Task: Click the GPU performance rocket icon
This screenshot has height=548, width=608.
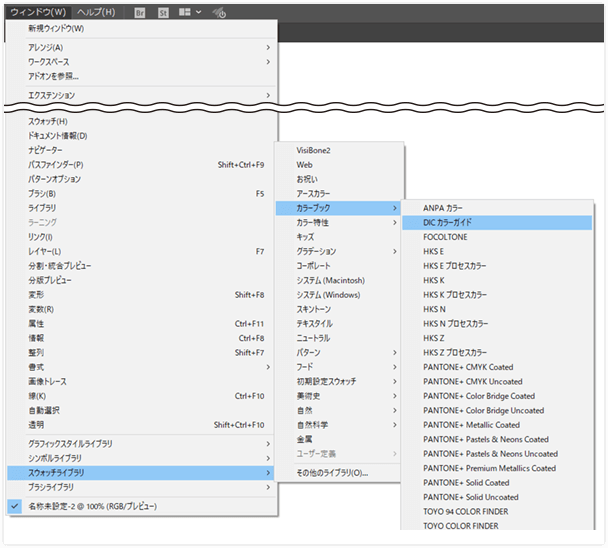Action: pyautogui.click(x=219, y=13)
